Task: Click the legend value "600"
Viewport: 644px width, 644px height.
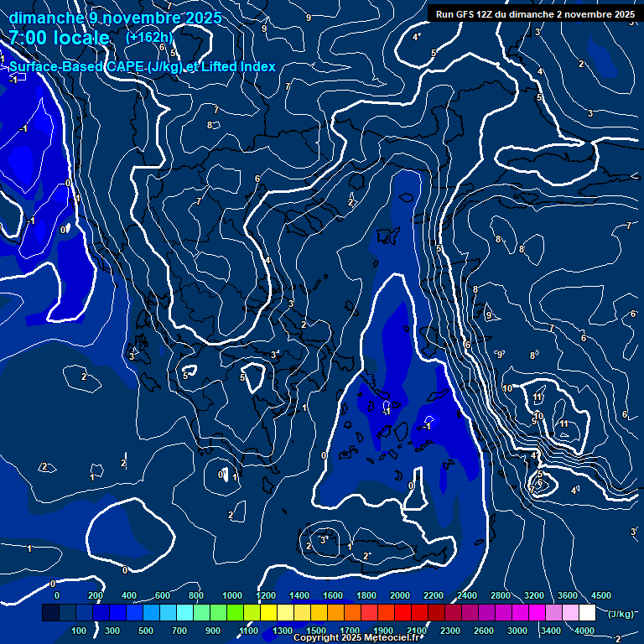Action: pos(162,595)
